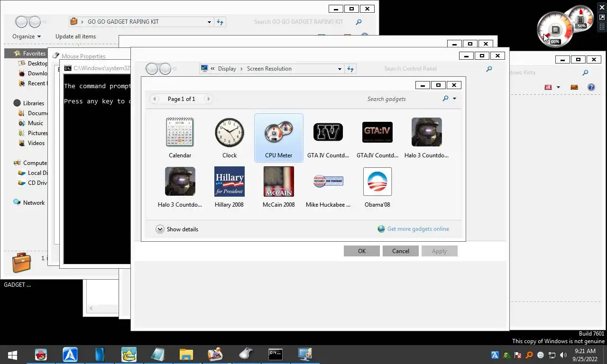Select Favorites in Explorer navigation pane
The image size is (607, 364).
coord(30,54)
